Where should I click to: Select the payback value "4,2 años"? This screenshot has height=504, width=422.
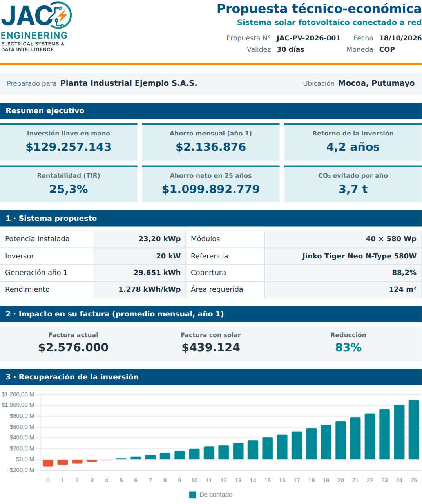click(x=353, y=147)
